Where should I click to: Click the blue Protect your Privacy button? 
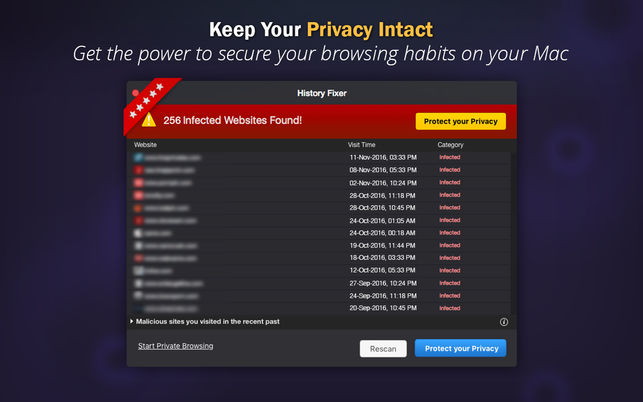461,348
